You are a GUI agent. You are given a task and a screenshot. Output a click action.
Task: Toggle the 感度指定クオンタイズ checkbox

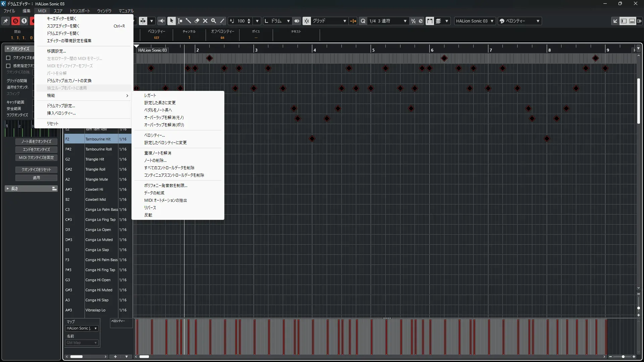pos(8,66)
